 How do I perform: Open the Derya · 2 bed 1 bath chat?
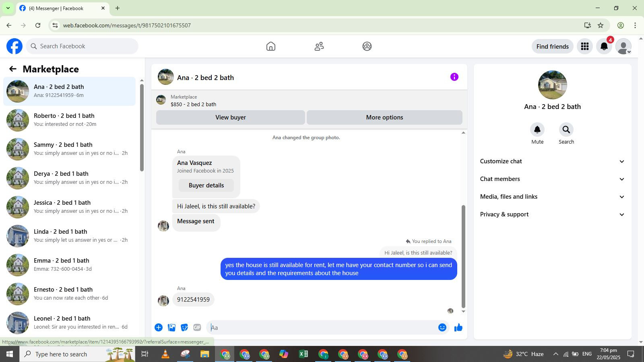69,178
